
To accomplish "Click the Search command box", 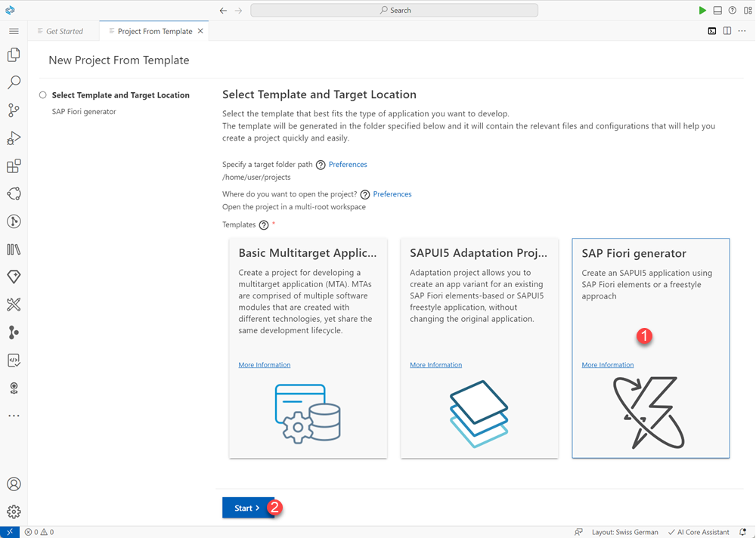I will pyautogui.click(x=395, y=10).
